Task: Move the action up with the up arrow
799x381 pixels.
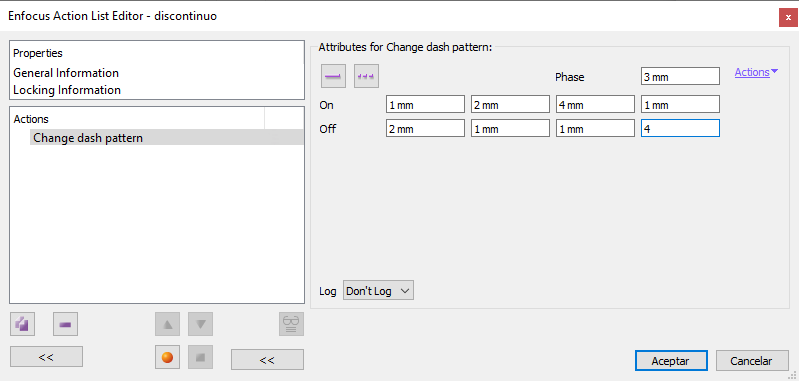Action: pos(167,324)
